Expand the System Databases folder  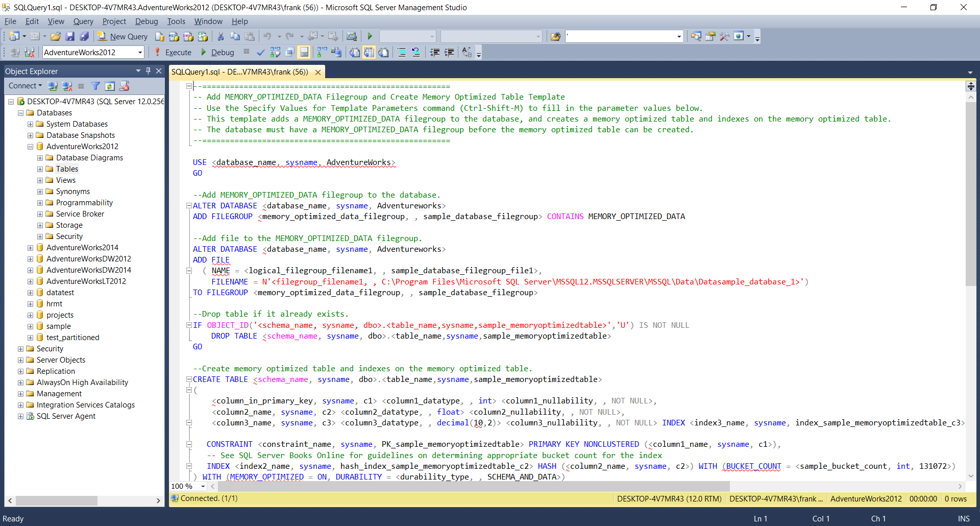pos(30,124)
